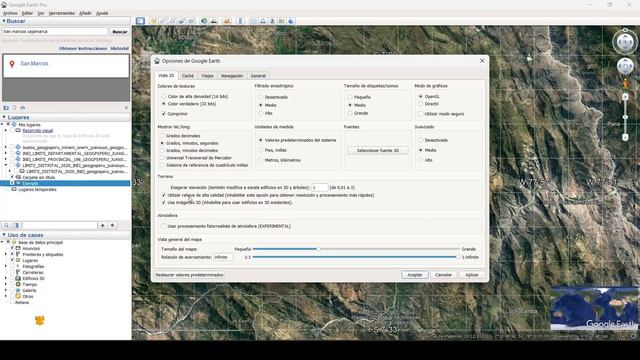Expand the Galería layer
This screenshot has height=360, width=640.
click(6, 291)
